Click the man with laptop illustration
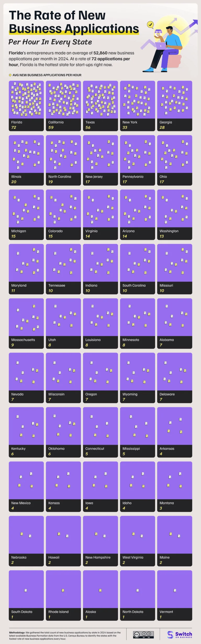The height and width of the screenshot is (644, 201). pyautogui.click(x=165, y=48)
